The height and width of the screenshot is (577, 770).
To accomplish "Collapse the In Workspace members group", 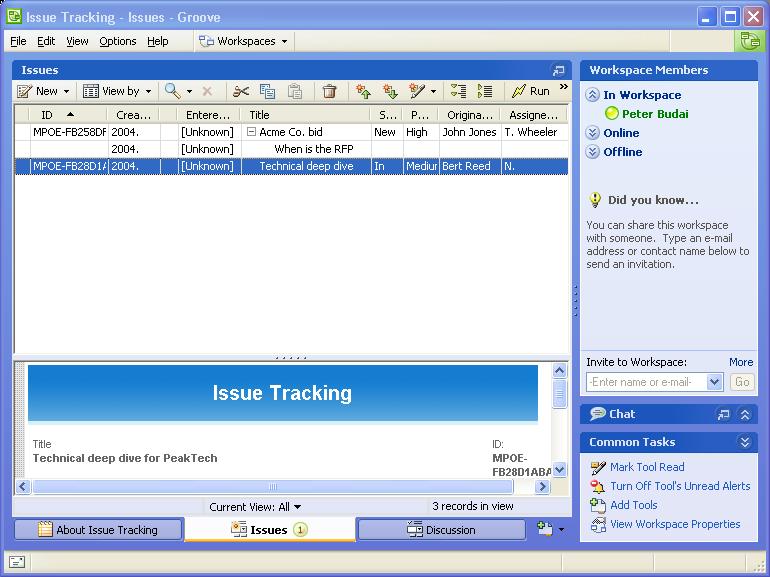I will click(x=593, y=95).
